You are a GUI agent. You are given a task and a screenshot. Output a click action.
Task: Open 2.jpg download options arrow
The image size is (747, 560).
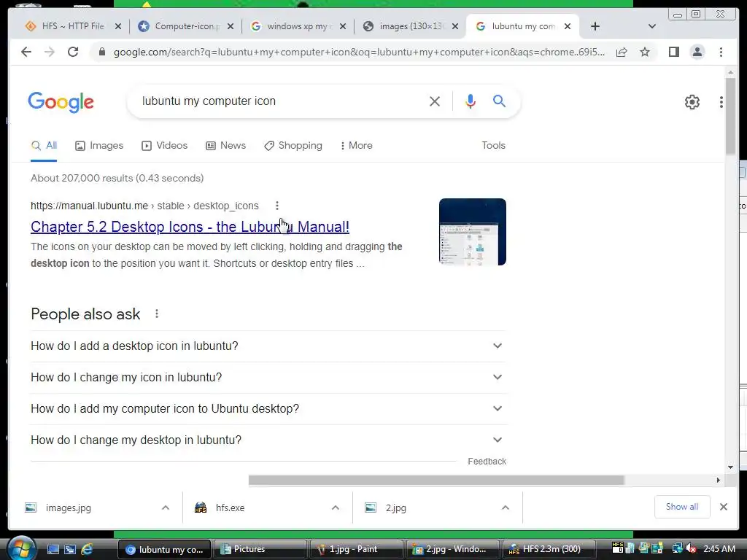[506, 507]
